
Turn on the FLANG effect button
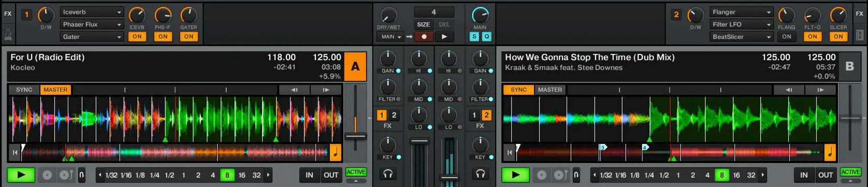coord(787,37)
